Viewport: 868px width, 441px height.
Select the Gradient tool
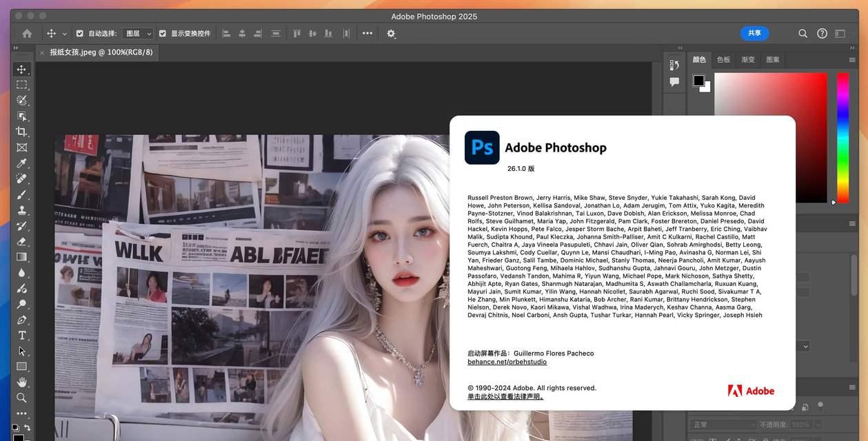21,257
